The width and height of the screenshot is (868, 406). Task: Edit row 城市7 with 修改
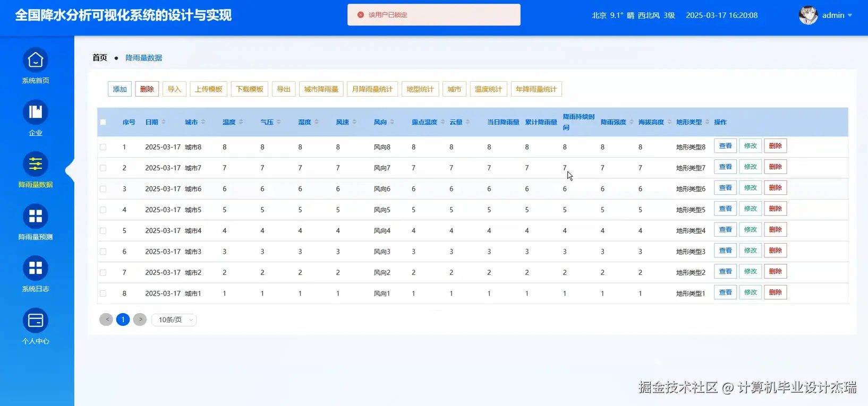pyautogui.click(x=751, y=167)
